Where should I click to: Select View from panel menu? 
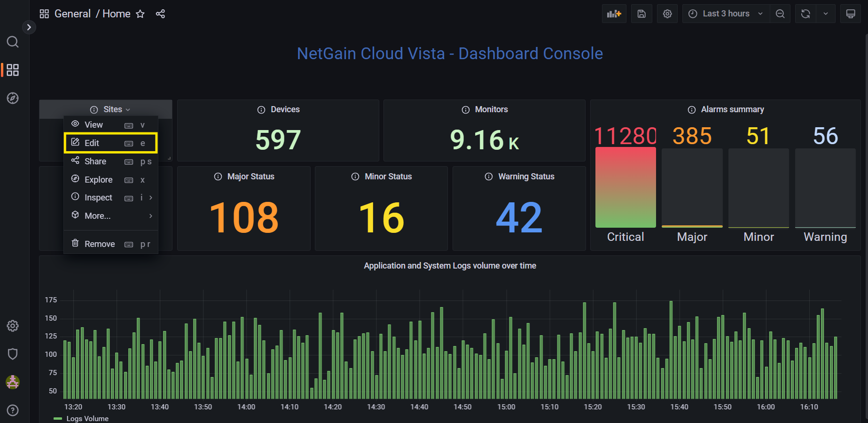click(x=111, y=125)
